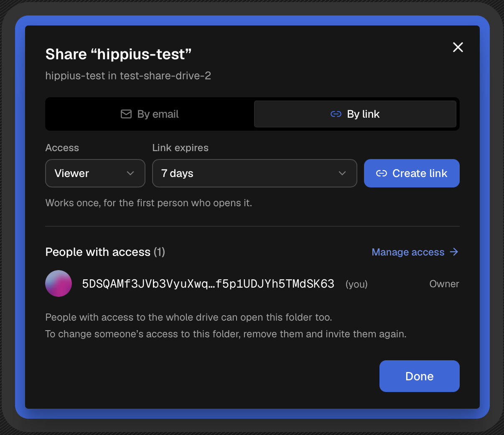Open the Access dropdown showing Viewer
The width and height of the screenshot is (504, 435).
tap(95, 173)
